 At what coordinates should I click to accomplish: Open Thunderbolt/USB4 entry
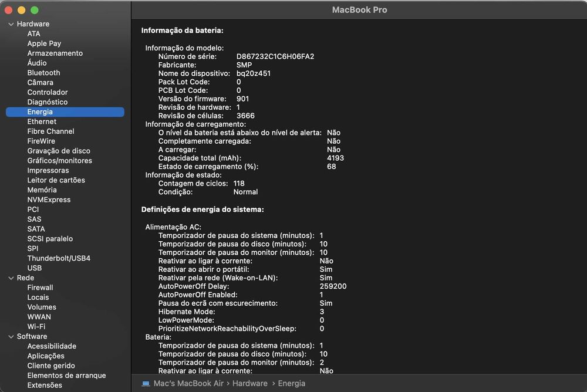(59, 258)
